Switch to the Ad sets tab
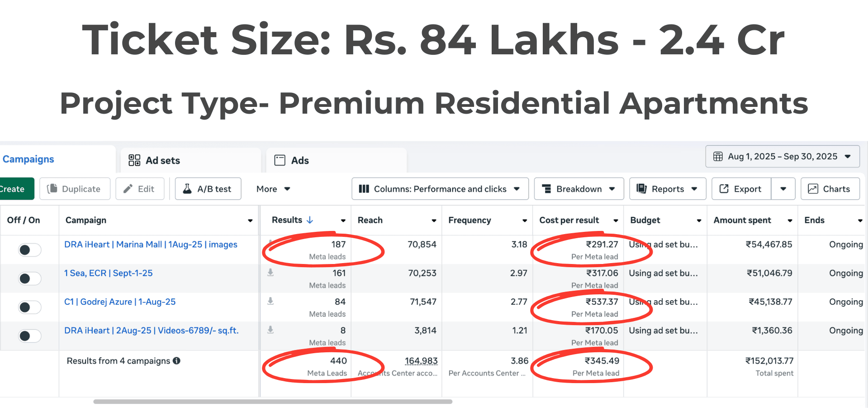The width and height of the screenshot is (868, 408). point(155,161)
